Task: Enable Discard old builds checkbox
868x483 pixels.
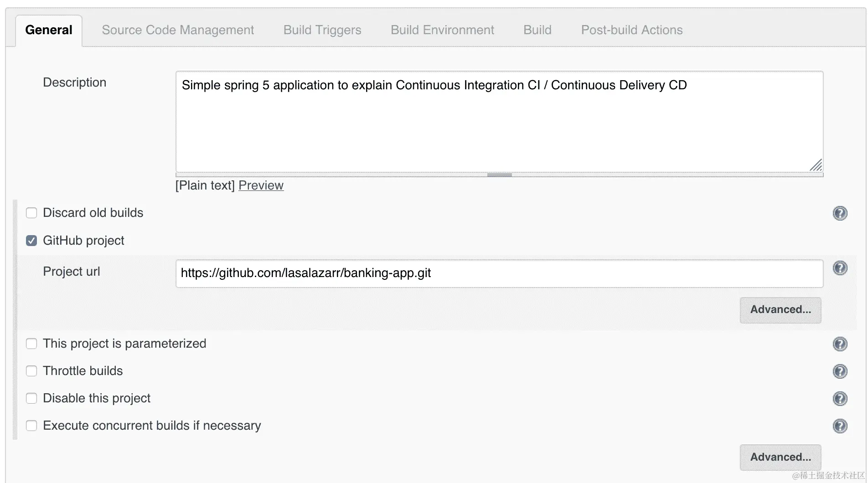Action: tap(31, 213)
